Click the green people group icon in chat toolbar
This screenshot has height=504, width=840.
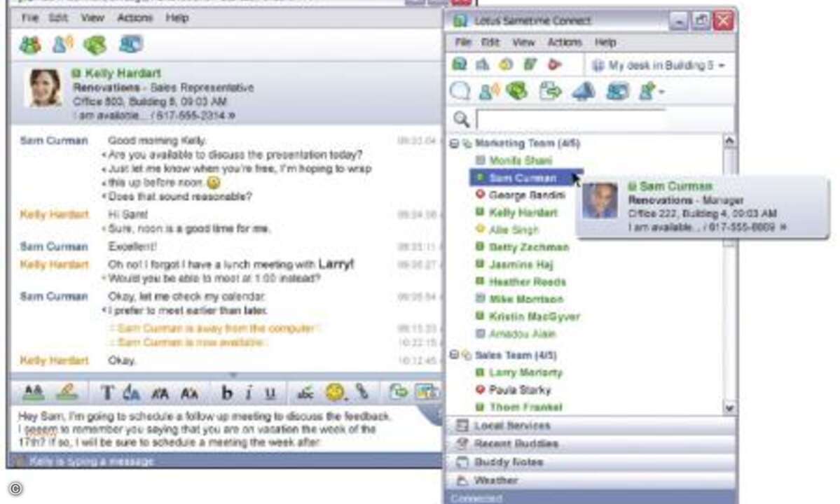[31, 45]
